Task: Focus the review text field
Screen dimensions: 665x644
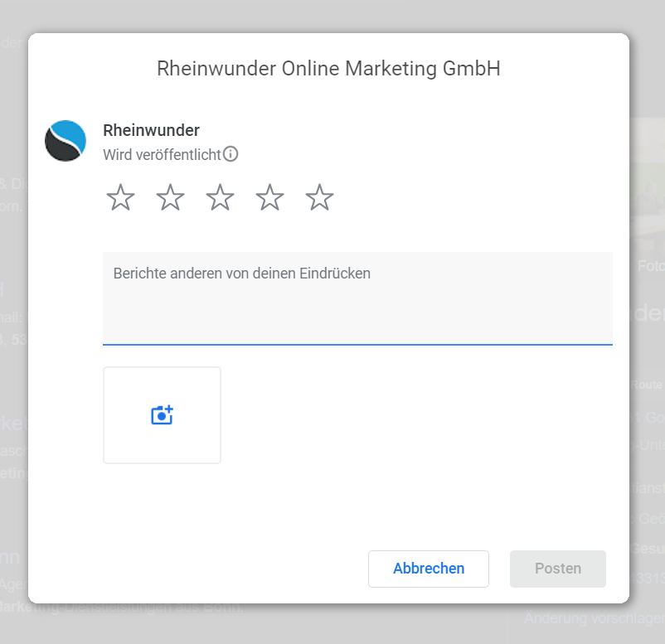Action: click(x=357, y=298)
